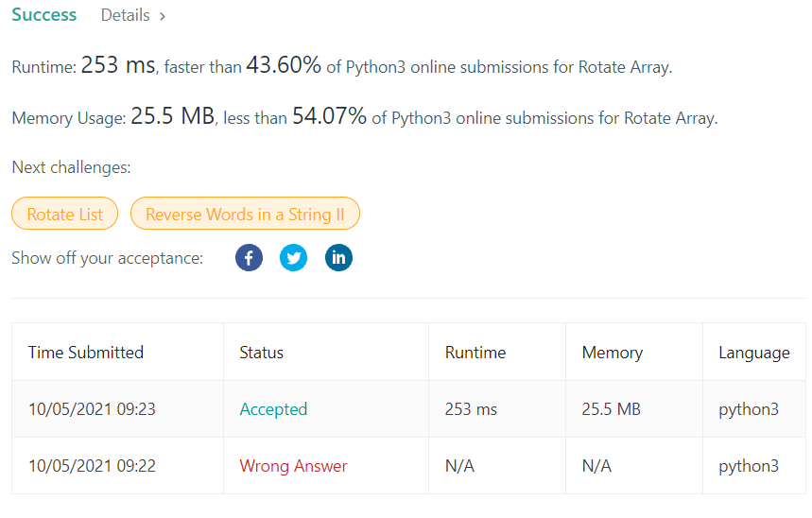Expand the Details chevron arrow

coord(163,17)
